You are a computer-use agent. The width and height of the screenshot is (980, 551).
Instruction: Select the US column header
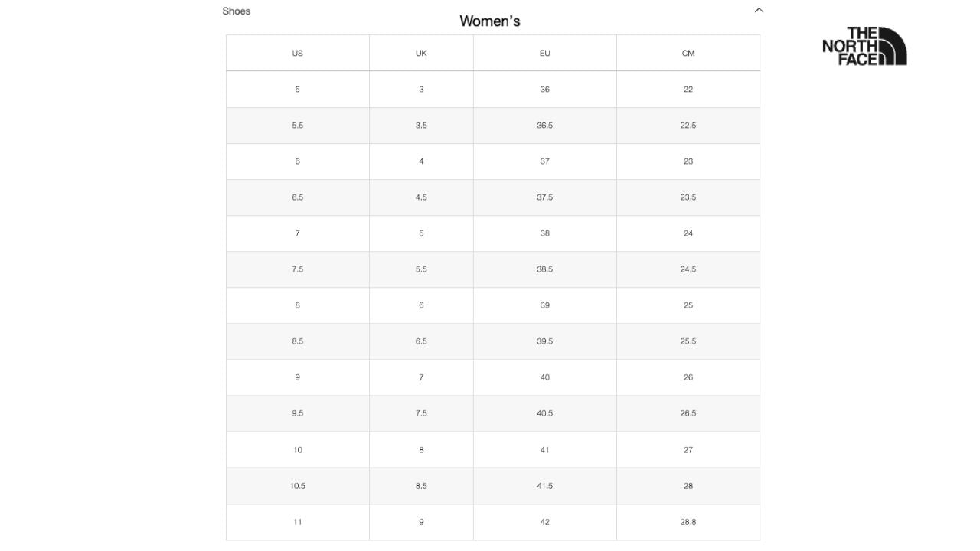297,53
